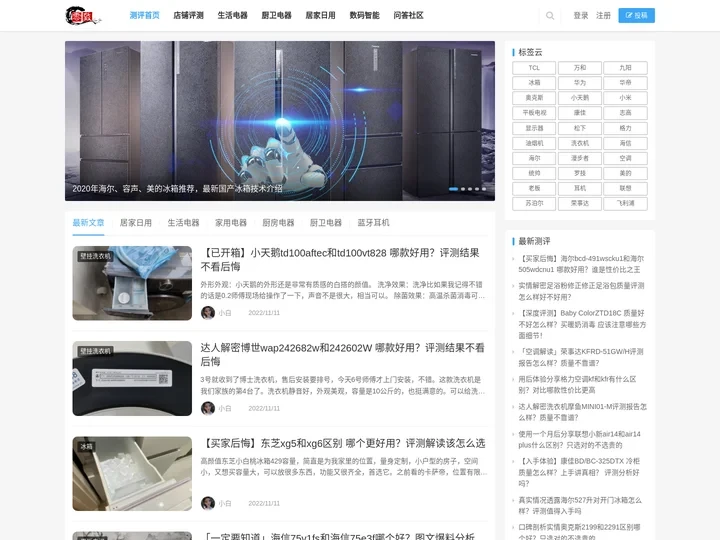720x540 pixels.
Task: Select the 苏泊尔 tag
Action: 534,203
